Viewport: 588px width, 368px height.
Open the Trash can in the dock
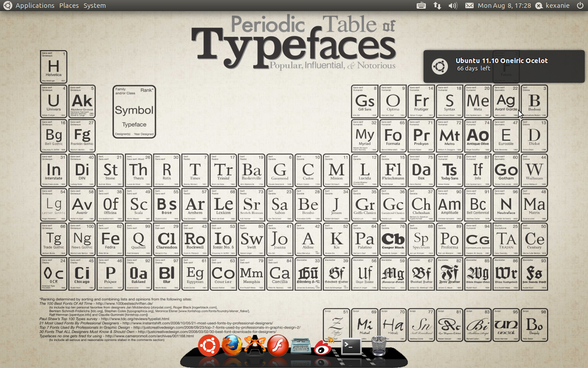click(x=379, y=346)
